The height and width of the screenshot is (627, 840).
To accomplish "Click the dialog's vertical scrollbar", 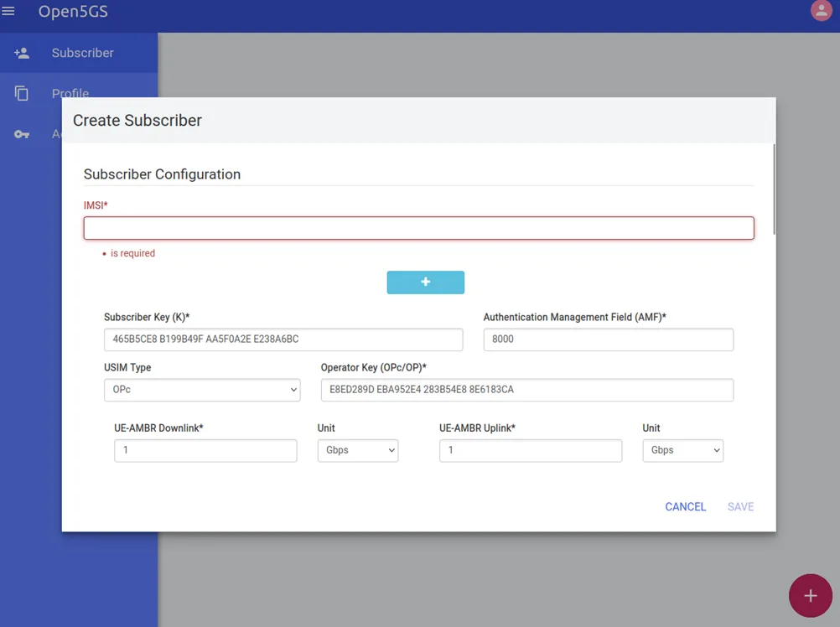I will (774, 189).
